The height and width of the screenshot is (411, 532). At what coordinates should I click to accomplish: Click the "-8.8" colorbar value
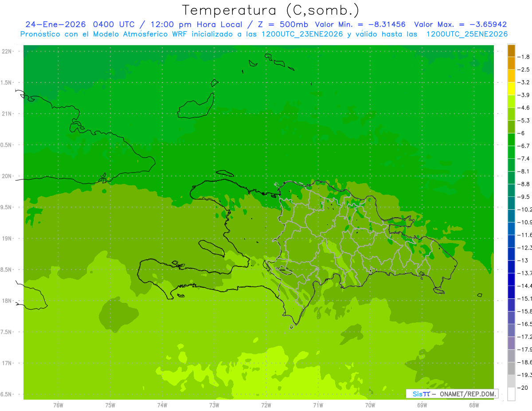pos(524,184)
